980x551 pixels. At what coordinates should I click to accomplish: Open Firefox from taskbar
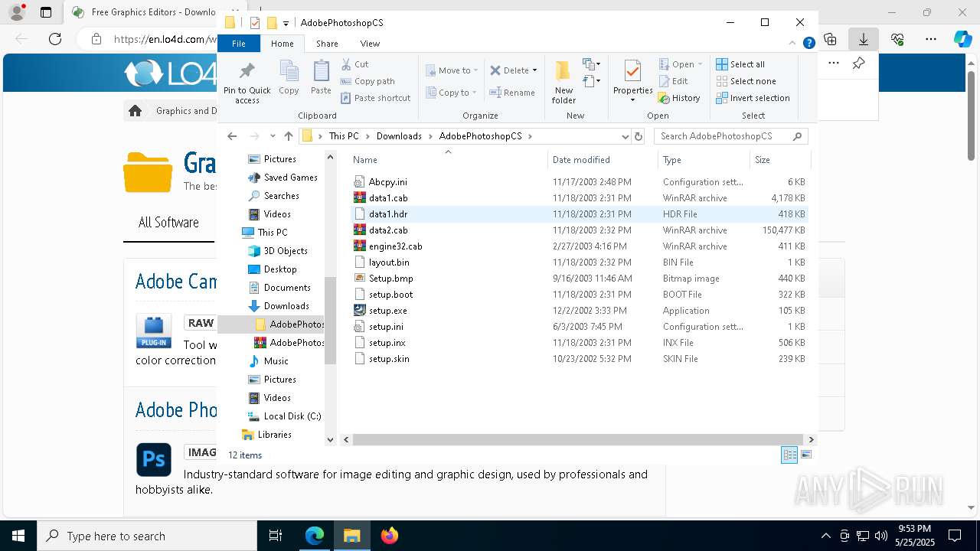point(390,536)
